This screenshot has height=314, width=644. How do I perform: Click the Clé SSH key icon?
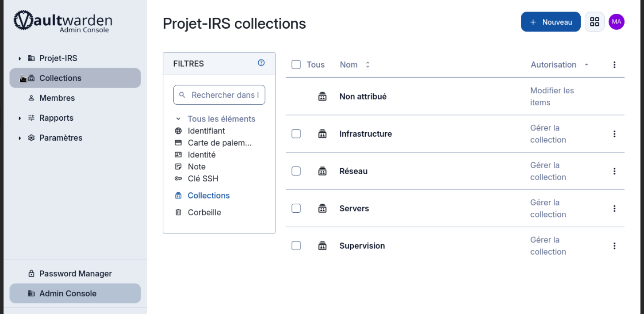pos(178,179)
